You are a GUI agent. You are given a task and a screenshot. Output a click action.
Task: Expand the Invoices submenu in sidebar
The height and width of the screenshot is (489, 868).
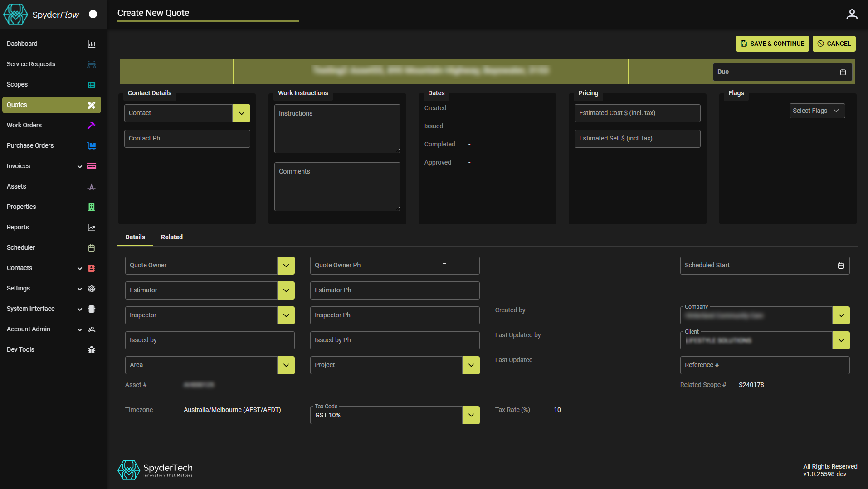point(80,166)
